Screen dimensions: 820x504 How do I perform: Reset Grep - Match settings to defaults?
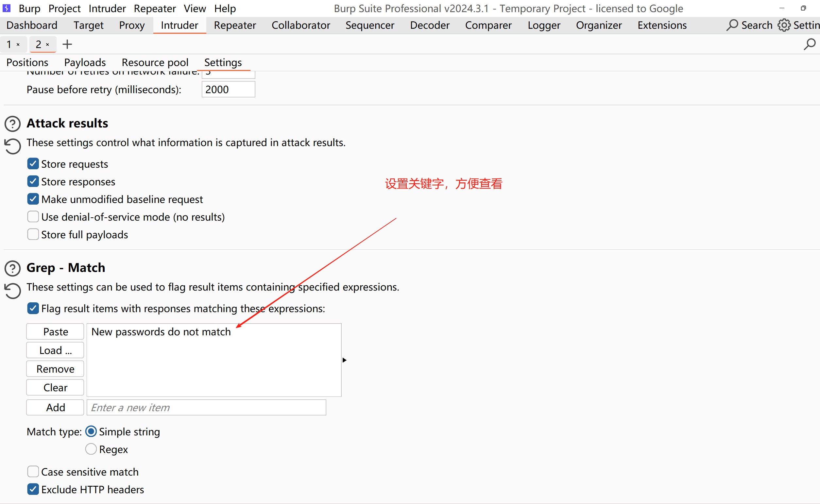[13, 291]
